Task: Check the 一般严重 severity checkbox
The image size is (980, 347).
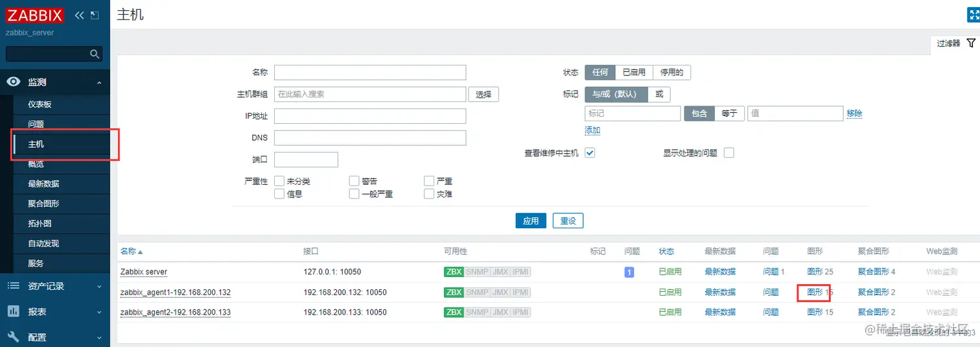Action: (354, 193)
